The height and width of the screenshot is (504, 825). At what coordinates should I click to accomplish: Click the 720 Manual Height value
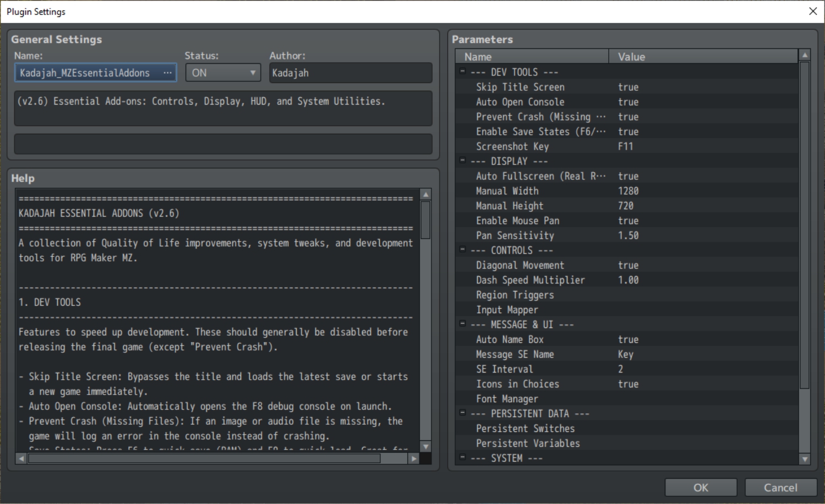coord(625,206)
